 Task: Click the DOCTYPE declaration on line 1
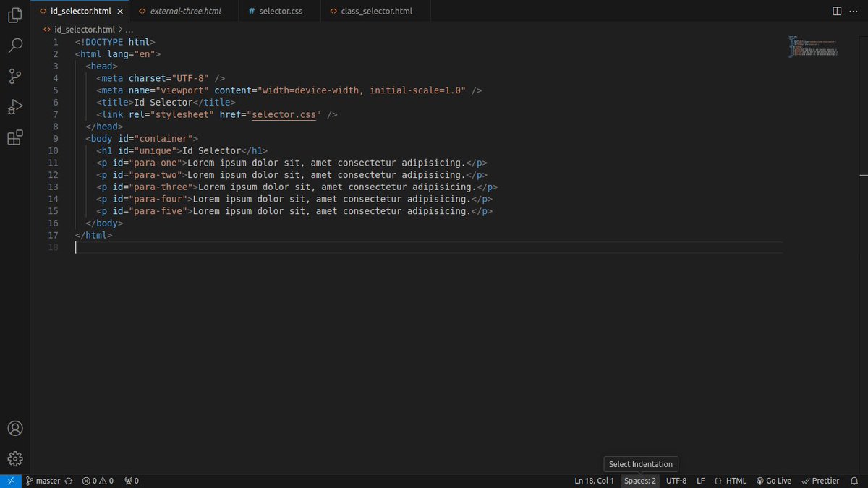tap(115, 42)
